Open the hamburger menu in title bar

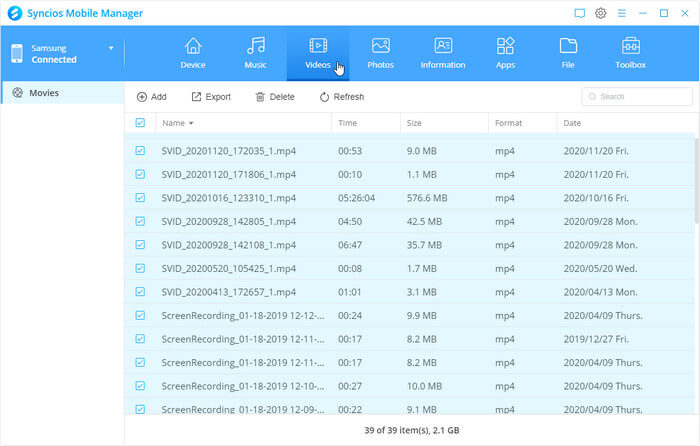coord(621,13)
